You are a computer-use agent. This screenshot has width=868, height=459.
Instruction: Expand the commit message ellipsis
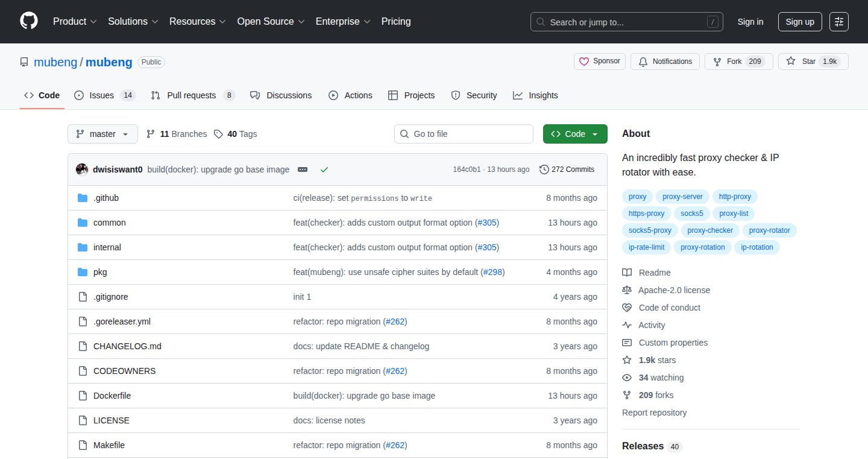point(303,169)
